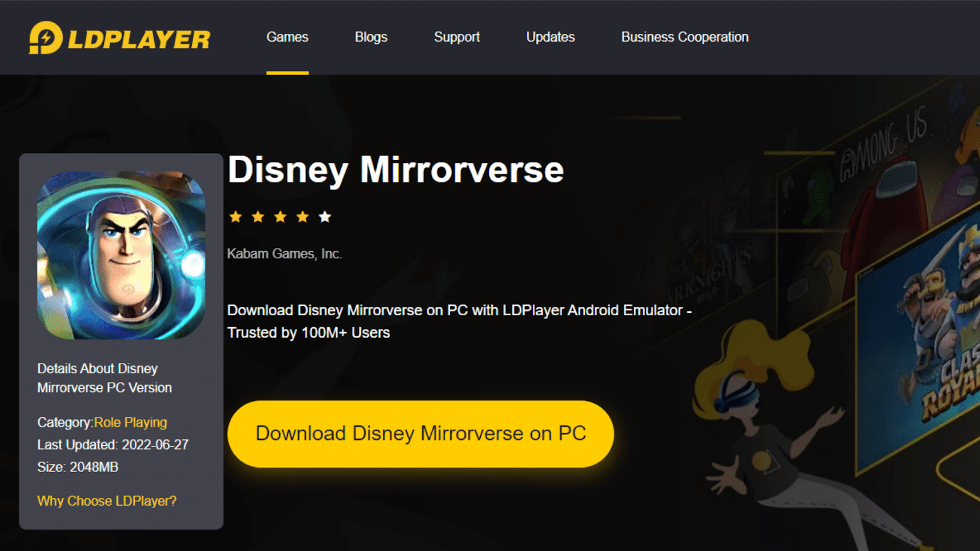View the Updates page
Image resolution: width=980 pixels, height=551 pixels.
pos(551,37)
